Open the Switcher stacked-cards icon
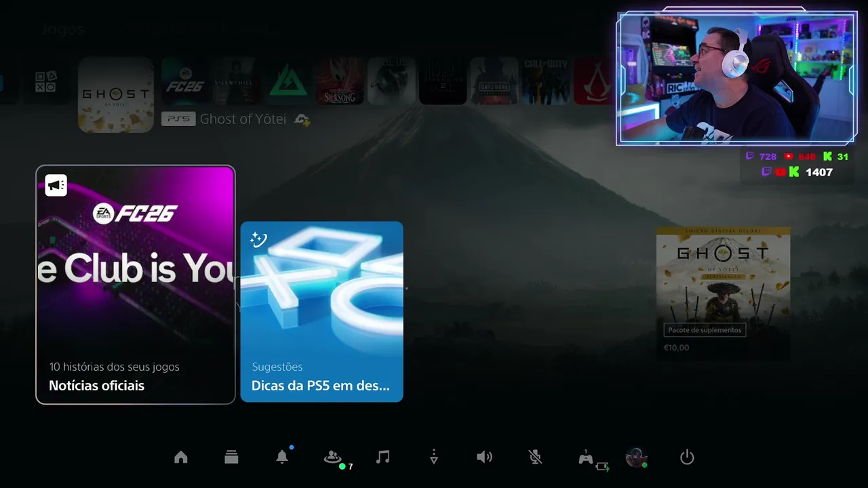868x488 pixels. coord(231,457)
